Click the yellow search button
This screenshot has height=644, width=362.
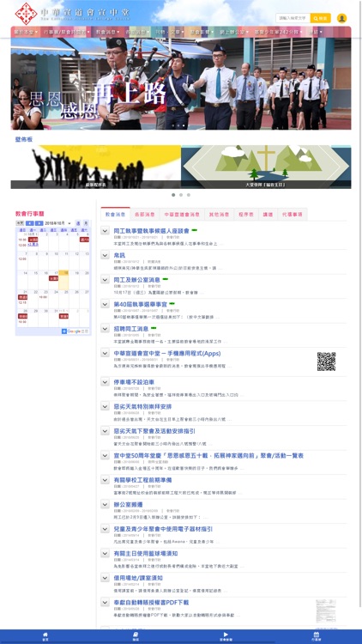pyautogui.click(x=320, y=18)
